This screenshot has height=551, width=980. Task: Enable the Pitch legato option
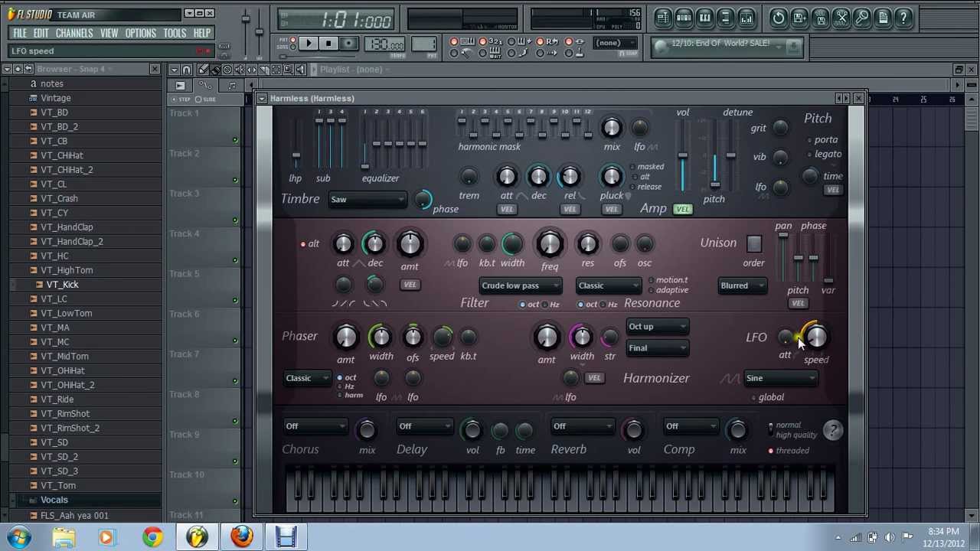point(810,155)
